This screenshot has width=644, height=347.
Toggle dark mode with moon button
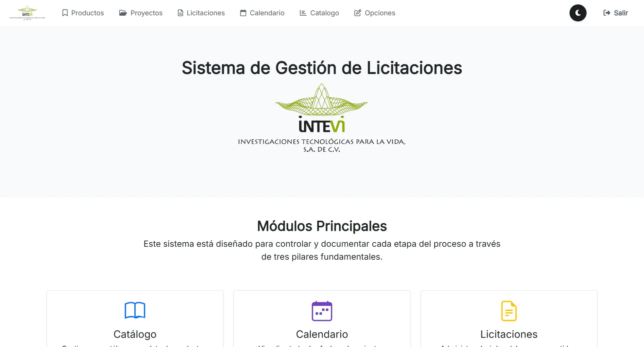click(578, 13)
